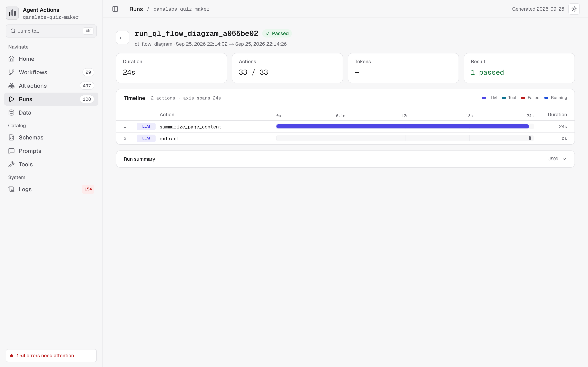Switch theme with the sun icon
This screenshot has width=588, height=367.
coord(574,9)
